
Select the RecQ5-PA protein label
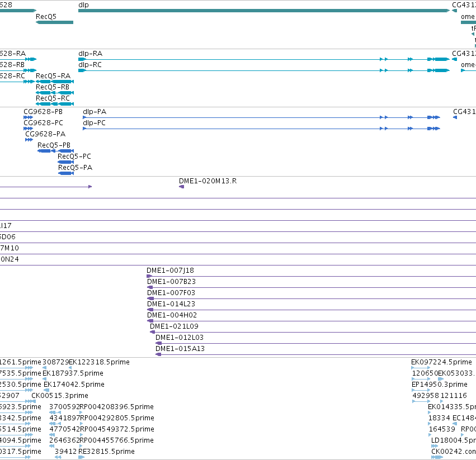76,168
